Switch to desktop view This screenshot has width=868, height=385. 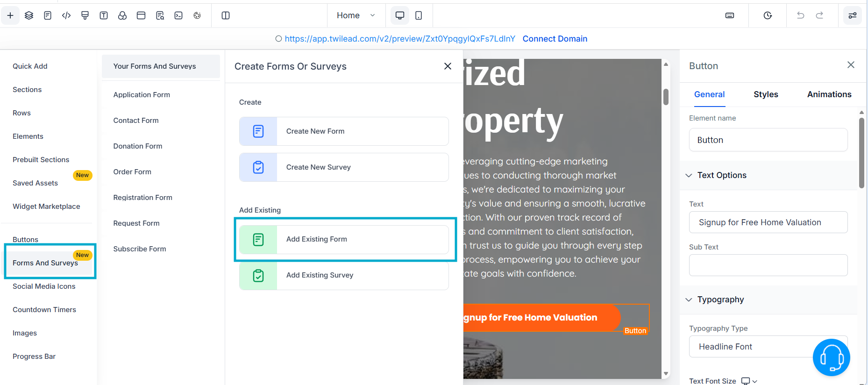(x=400, y=15)
